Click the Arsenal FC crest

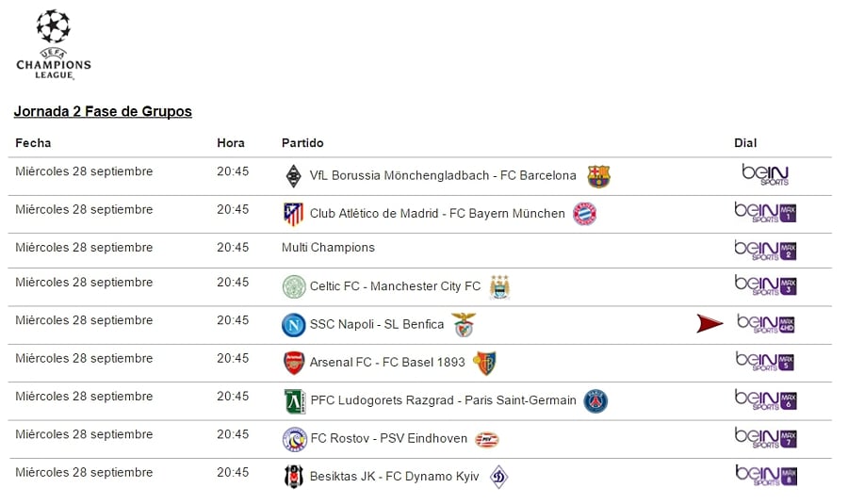[x=294, y=363]
